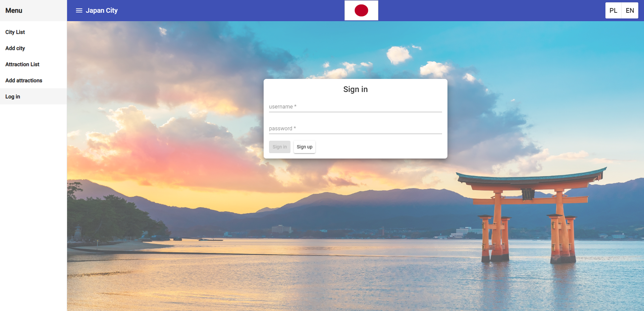The image size is (644, 311).
Task: Open City List in the menu
Action: [x=34, y=32]
